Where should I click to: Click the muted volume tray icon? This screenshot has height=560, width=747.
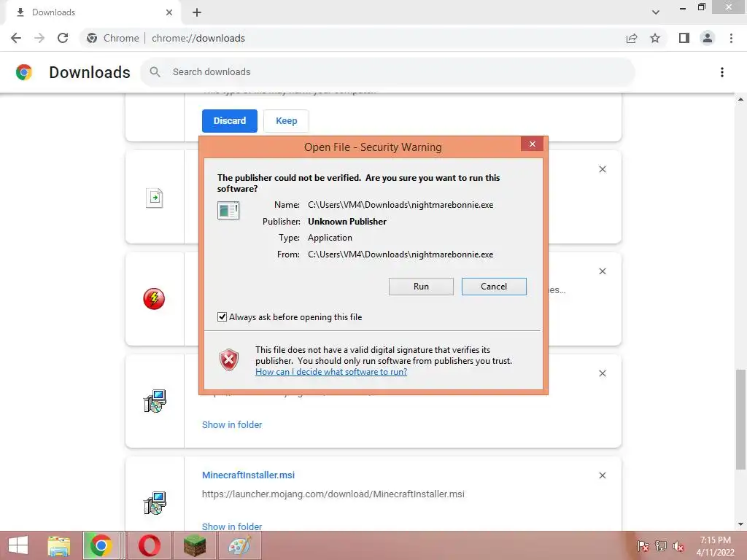pos(679,546)
